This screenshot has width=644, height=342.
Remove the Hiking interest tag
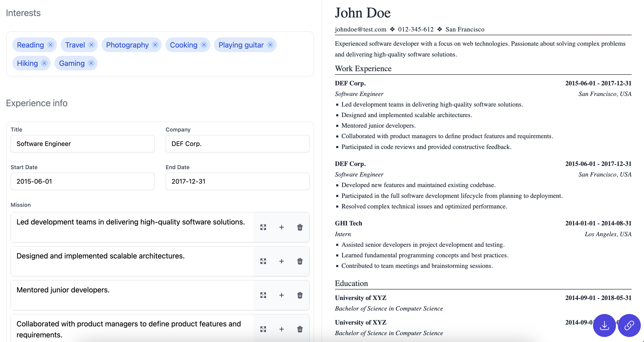click(44, 63)
